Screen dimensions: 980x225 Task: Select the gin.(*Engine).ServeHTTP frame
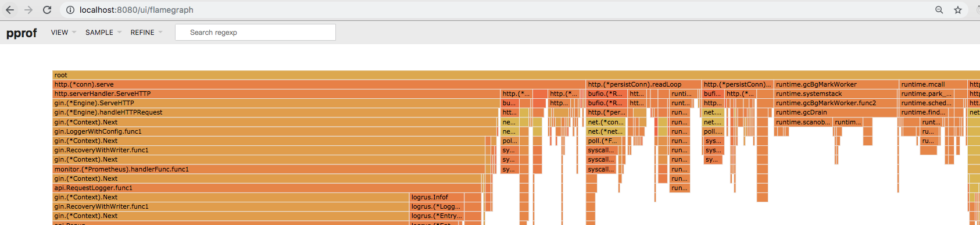coord(277,103)
